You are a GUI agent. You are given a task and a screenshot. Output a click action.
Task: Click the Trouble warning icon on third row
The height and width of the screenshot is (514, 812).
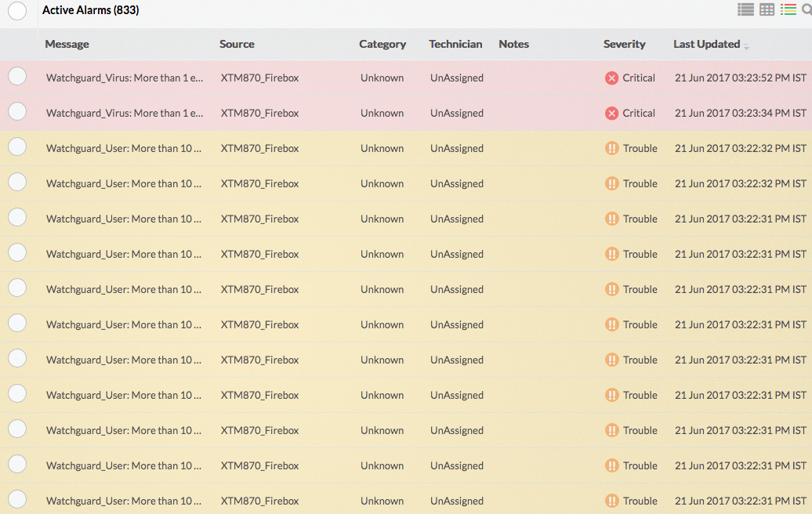pyautogui.click(x=611, y=148)
